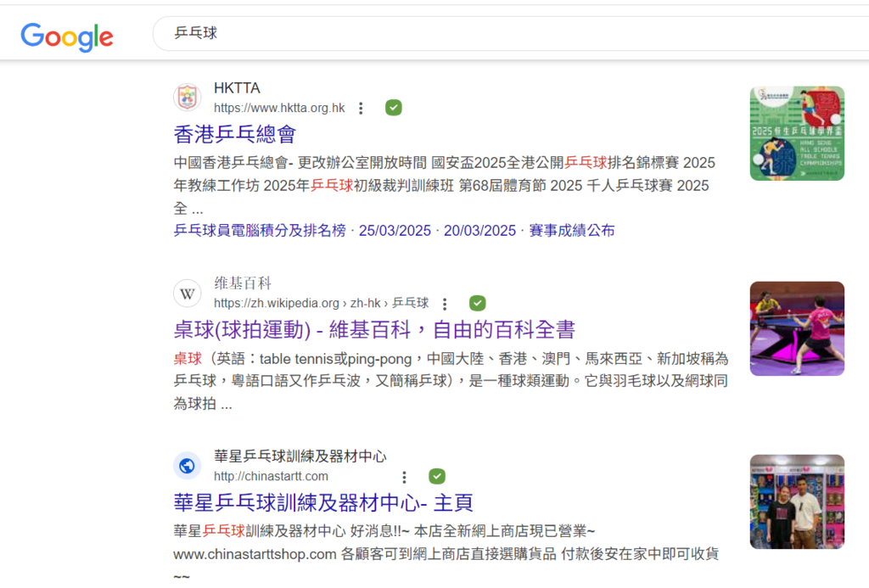Click the 维基百科 site name
This screenshot has height=588, width=869.
click(243, 283)
